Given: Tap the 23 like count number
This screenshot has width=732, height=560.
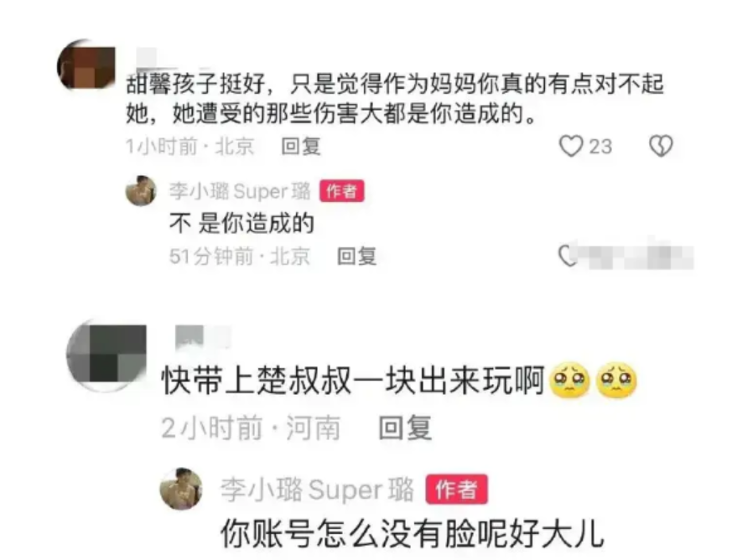Looking at the screenshot, I should [x=600, y=147].
